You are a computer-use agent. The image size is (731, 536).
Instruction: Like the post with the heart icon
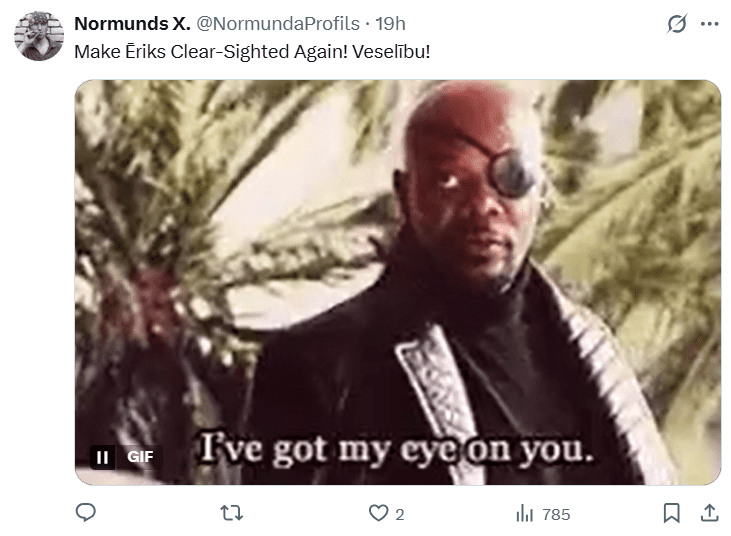pos(378,513)
